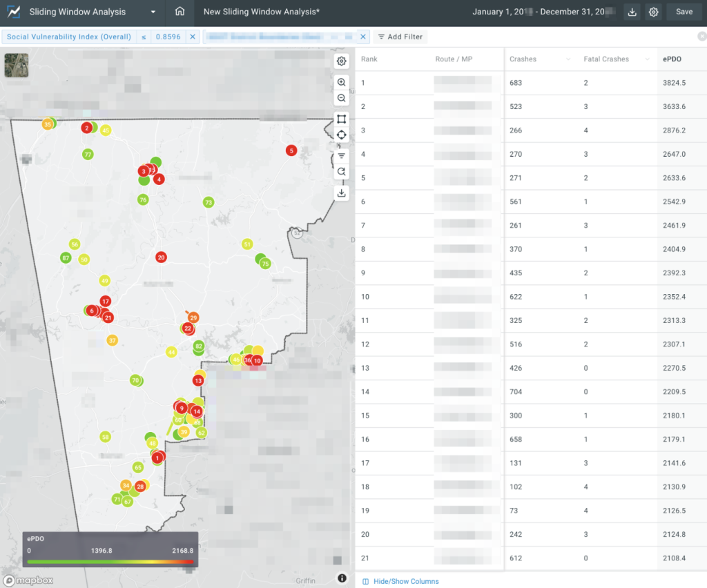Zoom out on the map
The width and height of the screenshot is (707, 588).
(341, 99)
